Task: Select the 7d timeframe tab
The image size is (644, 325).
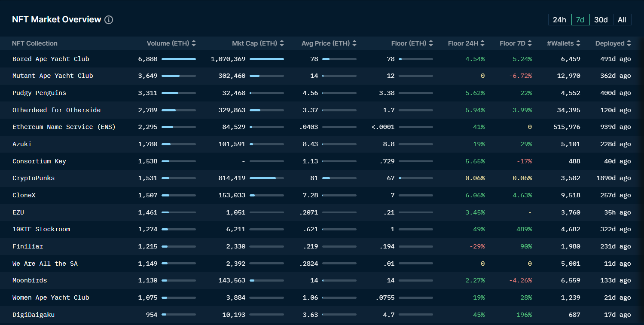Action: coord(580,20)
